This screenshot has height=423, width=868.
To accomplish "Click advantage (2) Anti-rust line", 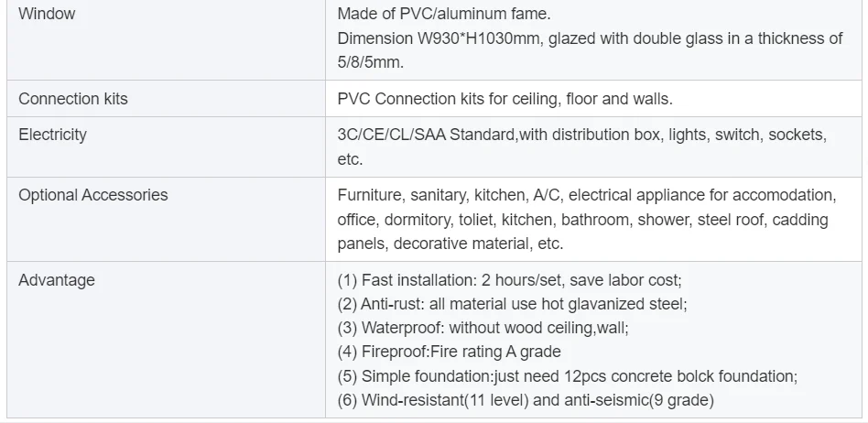I will (x=512, y=304).
